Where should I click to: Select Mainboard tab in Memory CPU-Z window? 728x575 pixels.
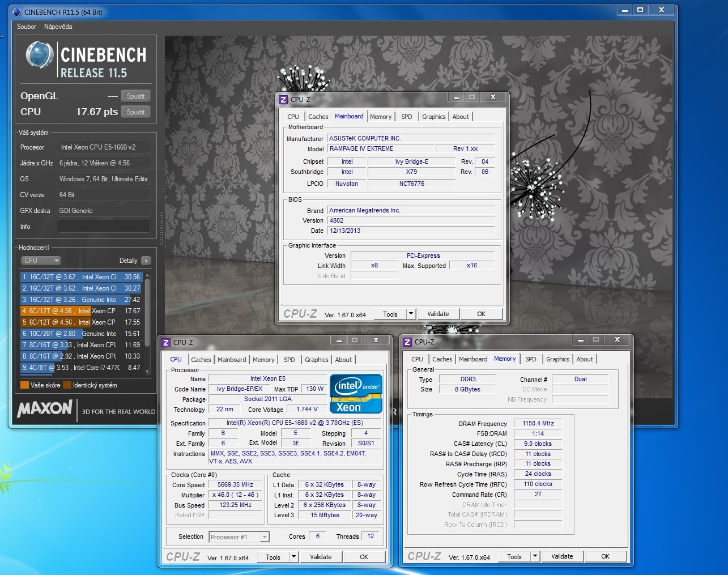point(473,359)
